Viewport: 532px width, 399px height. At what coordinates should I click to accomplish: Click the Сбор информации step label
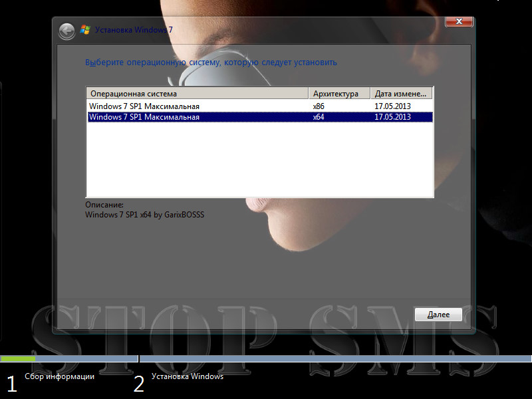click(x=59, y=376)
